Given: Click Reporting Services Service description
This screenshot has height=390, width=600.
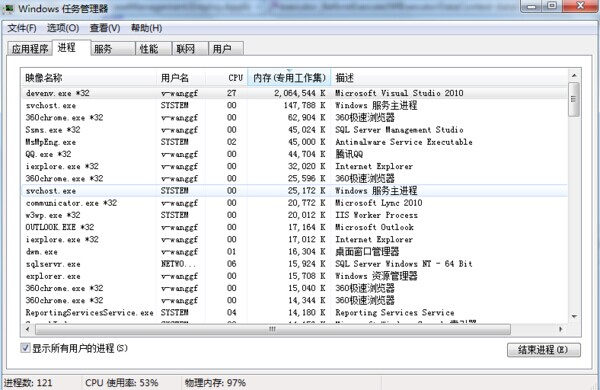Looking at the screenshot, I should [395, 313].
